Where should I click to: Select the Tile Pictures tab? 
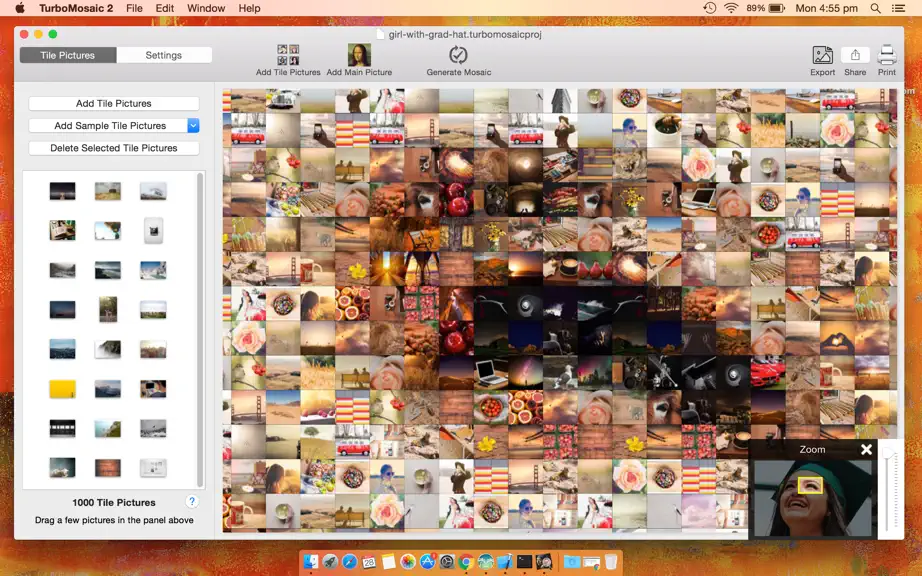pos(68,55)
